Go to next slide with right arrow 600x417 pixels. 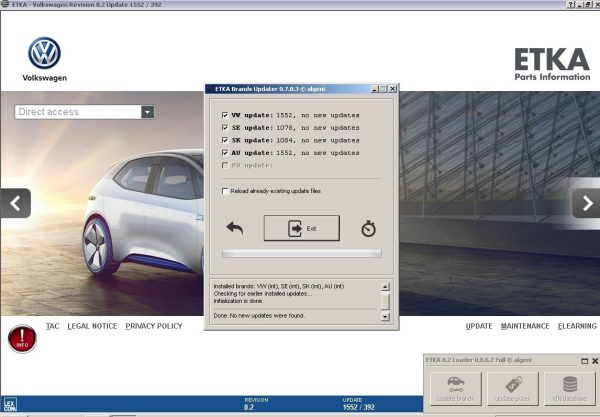[x=586, y=203]
